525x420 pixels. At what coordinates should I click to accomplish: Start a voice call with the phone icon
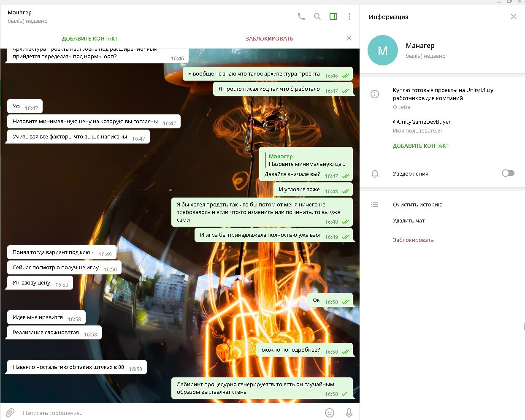301,16
